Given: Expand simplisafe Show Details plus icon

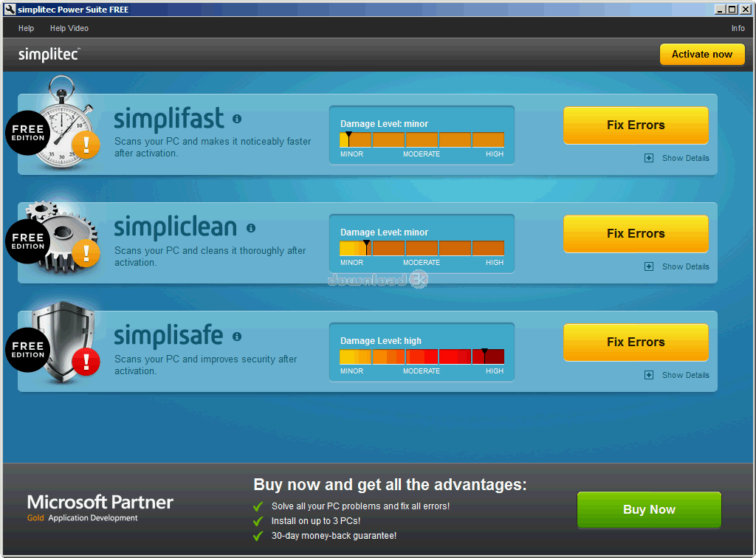Looking at the screenshot, I should pyautogui.click(x=649, y=375).
